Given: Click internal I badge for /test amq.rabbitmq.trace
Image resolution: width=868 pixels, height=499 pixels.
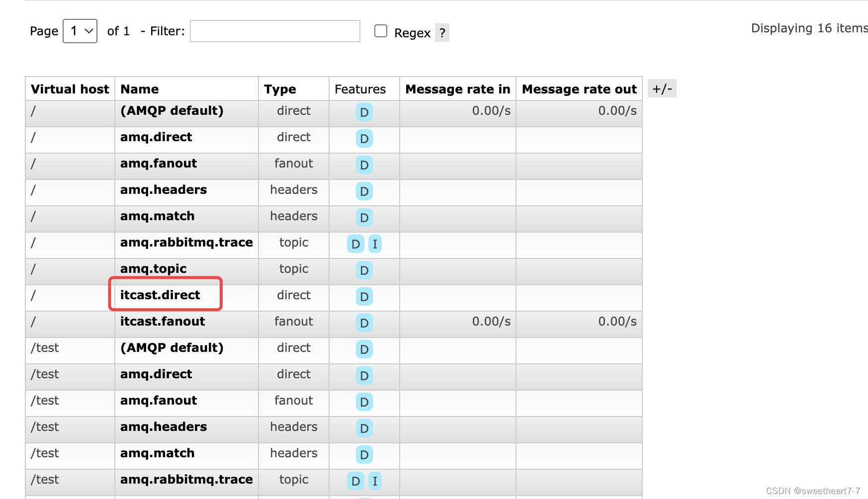Looking at the screenshot, I should 375,481.
